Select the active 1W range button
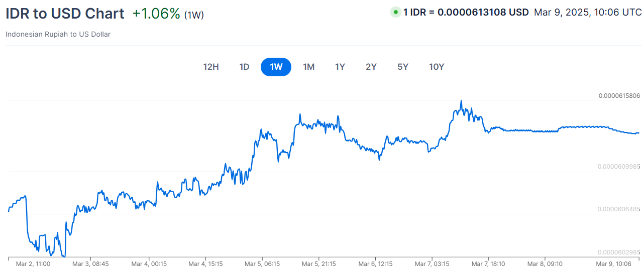The width and height of the screenshot is (644, 271). [276, 67]
